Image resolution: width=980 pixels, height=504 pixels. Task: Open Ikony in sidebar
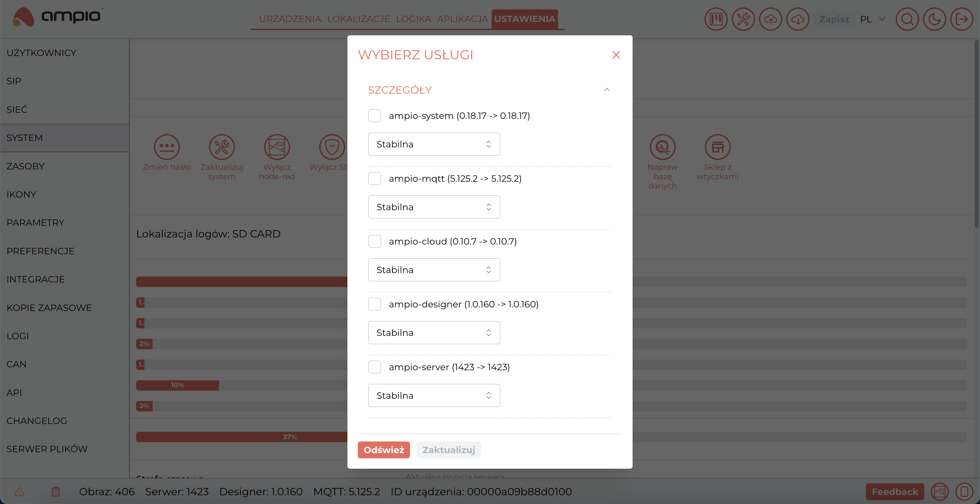pos(65,194)
